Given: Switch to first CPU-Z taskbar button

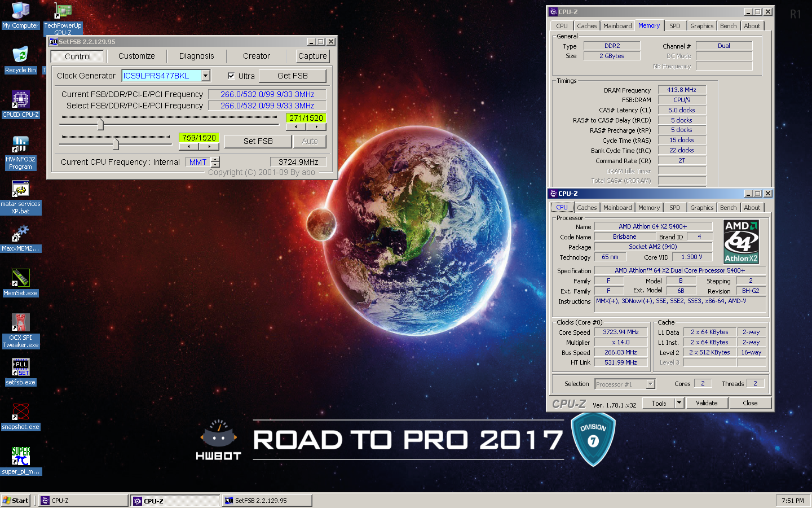Looking at the screenshot, I should point(83,501).
